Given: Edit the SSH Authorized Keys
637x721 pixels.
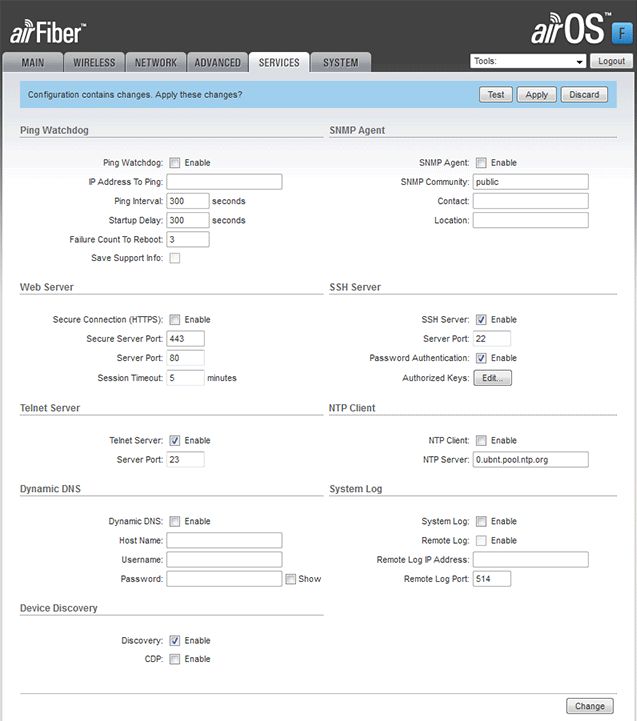Looking at the screenshot, I should 491,379.
